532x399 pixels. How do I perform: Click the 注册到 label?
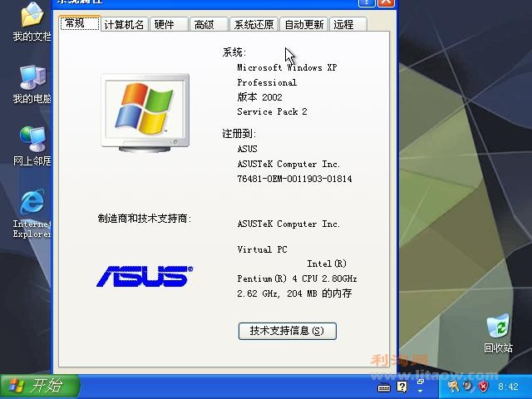239,133
